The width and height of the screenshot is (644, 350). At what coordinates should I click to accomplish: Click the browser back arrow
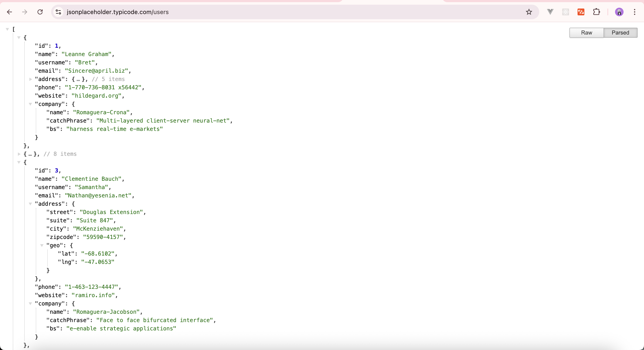tap(10, 12)
